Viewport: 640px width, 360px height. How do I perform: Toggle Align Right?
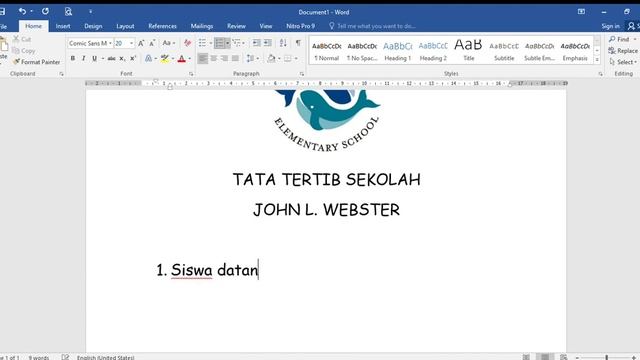coord(224,58)
